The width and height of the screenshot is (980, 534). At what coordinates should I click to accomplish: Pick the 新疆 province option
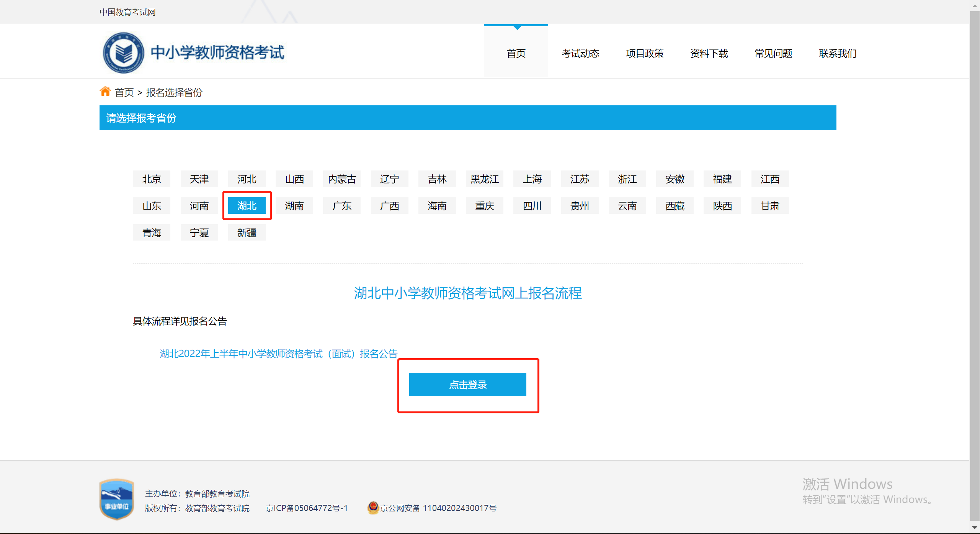click(247, 233)
